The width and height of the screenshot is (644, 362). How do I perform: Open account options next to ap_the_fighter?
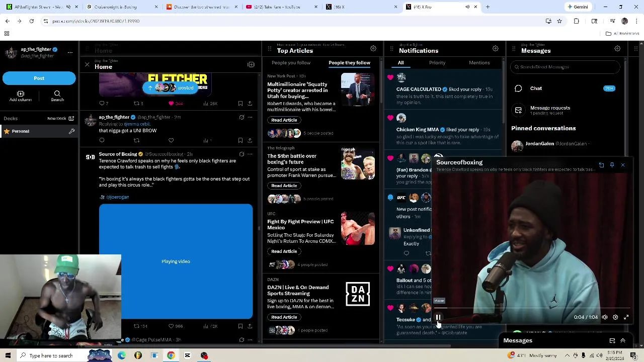(70, 52)
